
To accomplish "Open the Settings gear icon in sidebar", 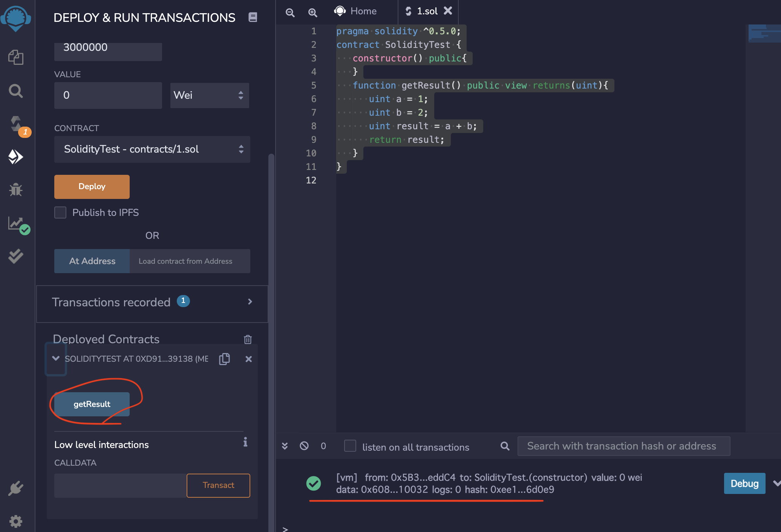I will click(x=16, y=521).
